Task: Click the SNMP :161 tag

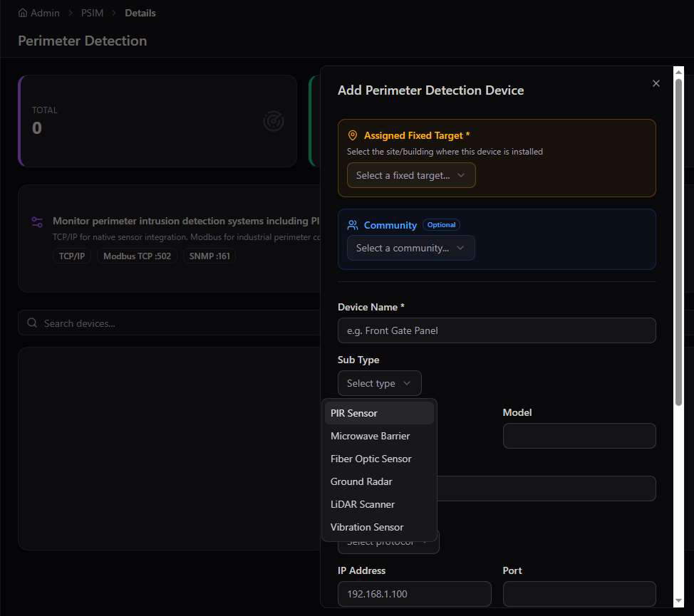Action: (209, 256)
